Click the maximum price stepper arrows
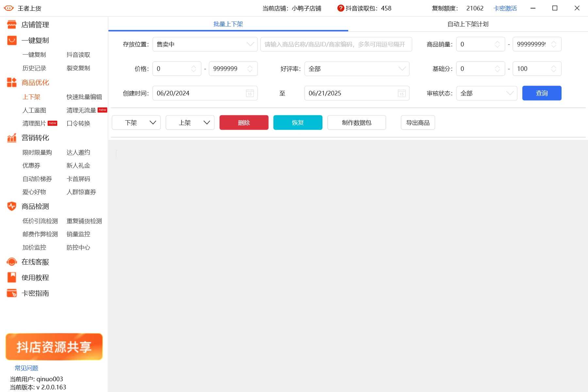Viewport: 588px width, 392px height. pyautogui.click(x=250, y=69)
